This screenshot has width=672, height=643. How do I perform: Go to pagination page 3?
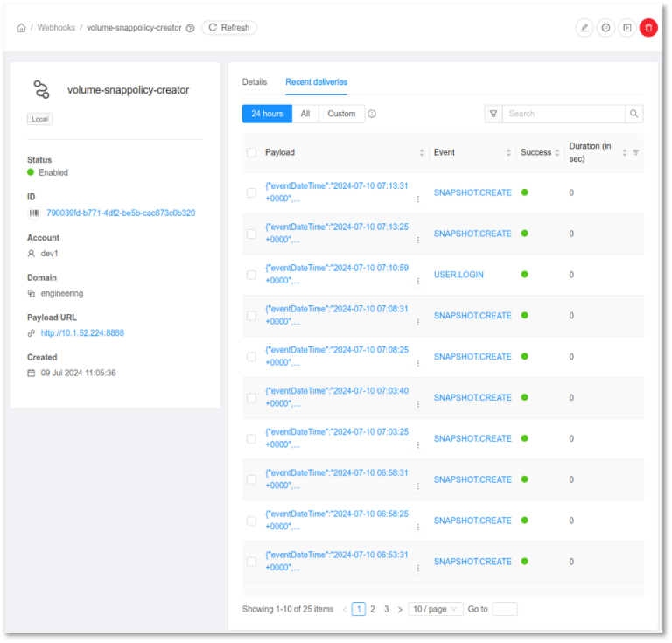pos(386,610)
